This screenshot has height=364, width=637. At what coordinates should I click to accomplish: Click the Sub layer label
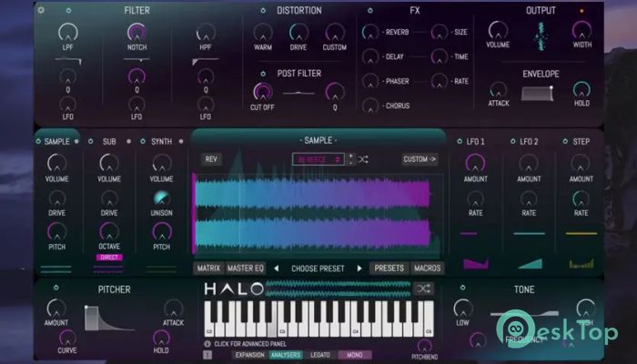(x=109, y=141)
